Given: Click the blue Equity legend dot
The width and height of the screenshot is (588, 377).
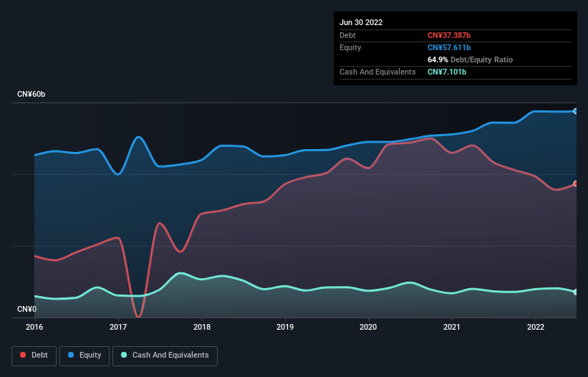Looking at the screenshot, I should coord(71,355).
